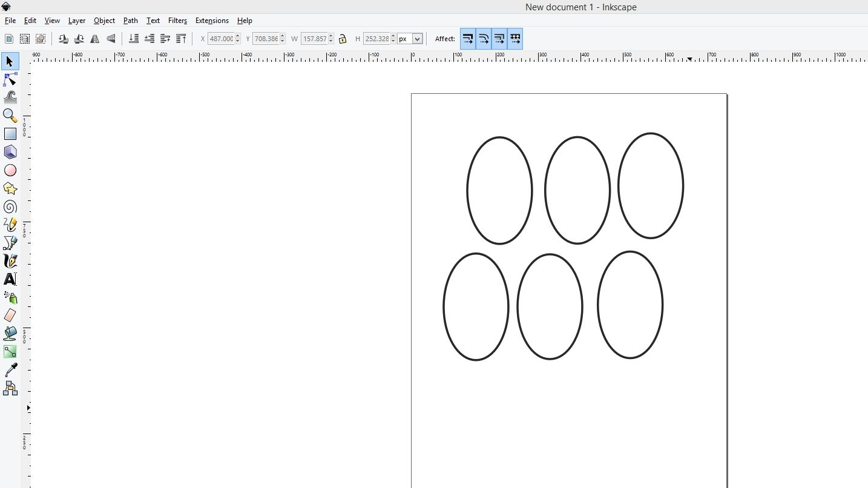Rotate selection 90 degrees clockwise
Screen dimensions: 868x488
click(79, 38)
